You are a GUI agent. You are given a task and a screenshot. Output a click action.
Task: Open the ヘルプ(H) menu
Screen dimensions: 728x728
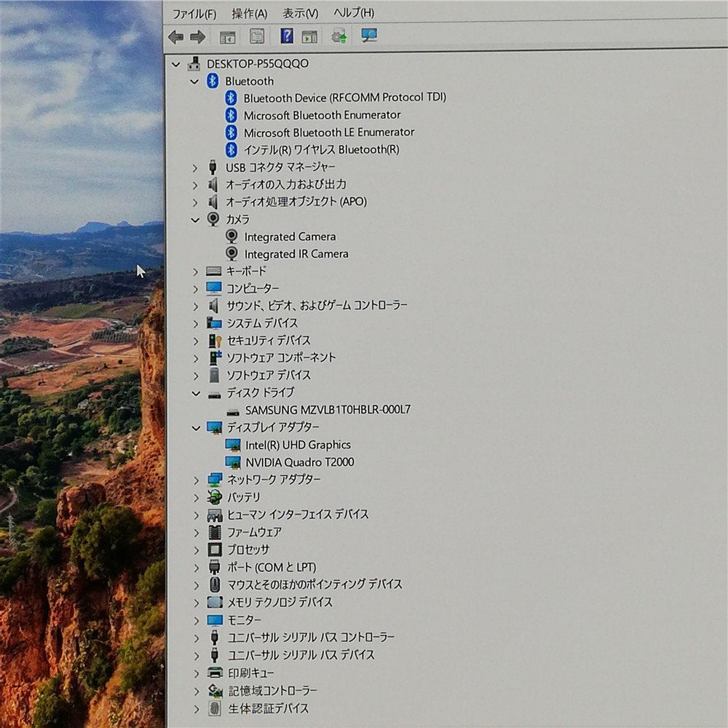354,13
